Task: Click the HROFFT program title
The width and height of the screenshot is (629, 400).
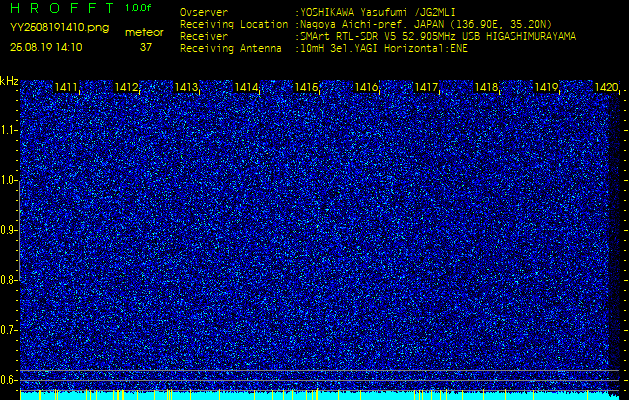Action: click(x=63, y=8)
